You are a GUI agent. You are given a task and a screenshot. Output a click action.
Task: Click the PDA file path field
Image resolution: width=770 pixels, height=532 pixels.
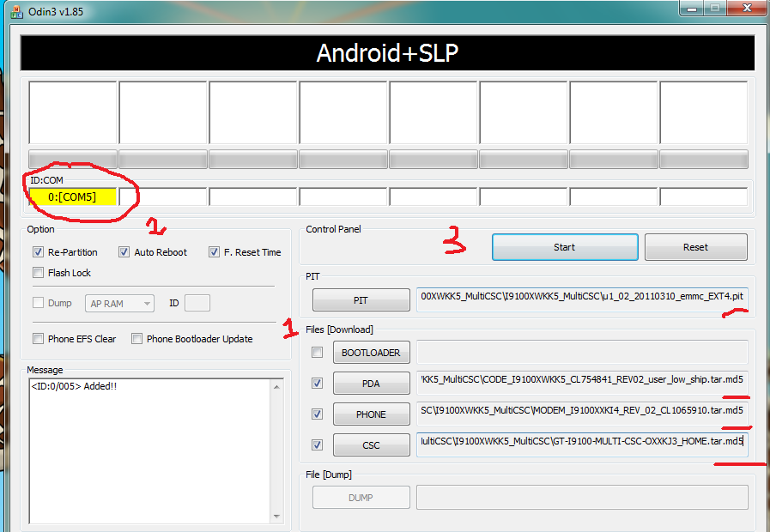pyautogui.click(x=582, y=383)
